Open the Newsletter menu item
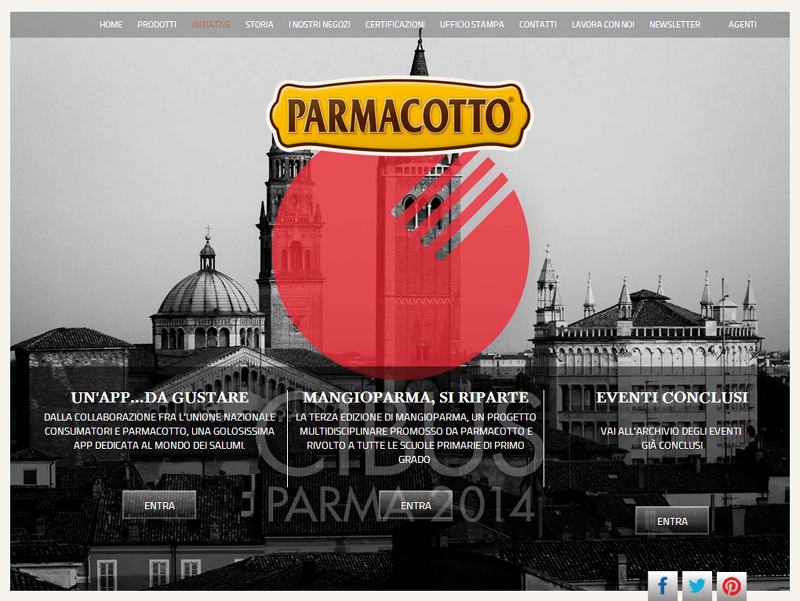800x601 pixels. click(674, 24)
